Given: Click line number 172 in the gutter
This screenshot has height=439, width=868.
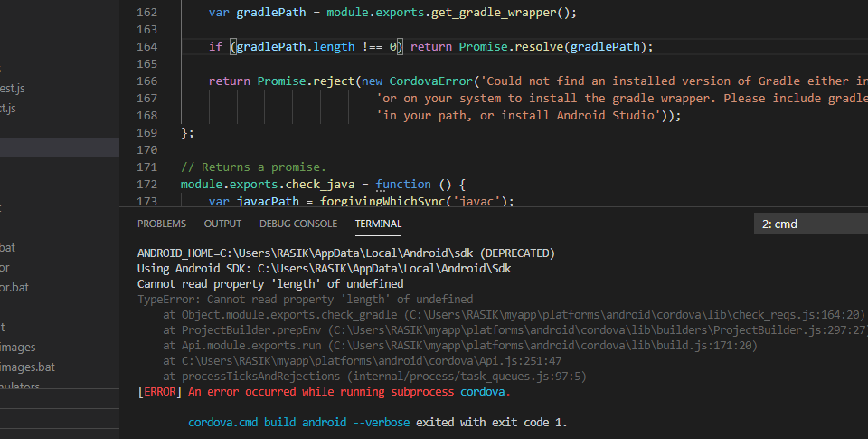Looking at the screenshot, I should 147,184.
